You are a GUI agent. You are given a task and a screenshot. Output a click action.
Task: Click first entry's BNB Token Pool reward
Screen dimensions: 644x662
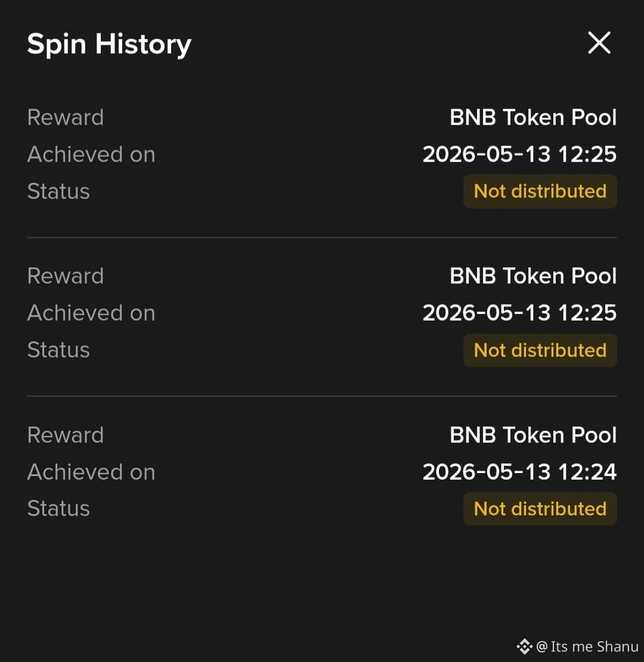pyautogui.click(x=533, y=117)
